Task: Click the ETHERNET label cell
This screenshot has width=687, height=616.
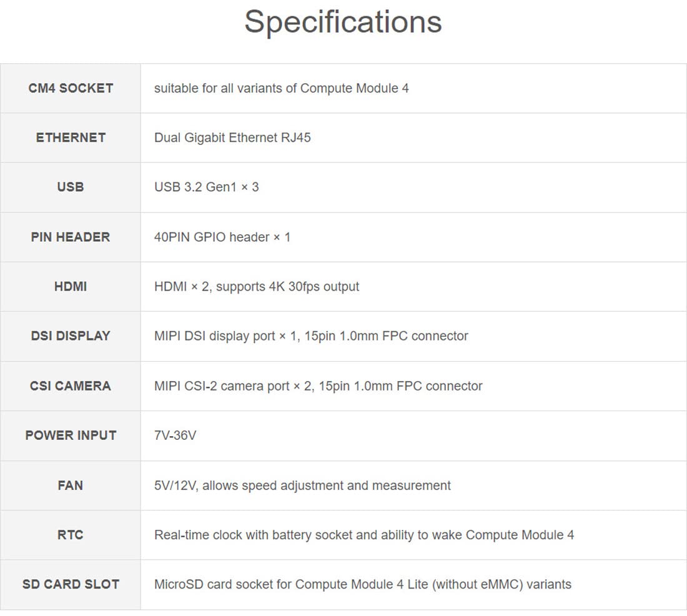Action: pyautogui.click(x=71, y=137)
